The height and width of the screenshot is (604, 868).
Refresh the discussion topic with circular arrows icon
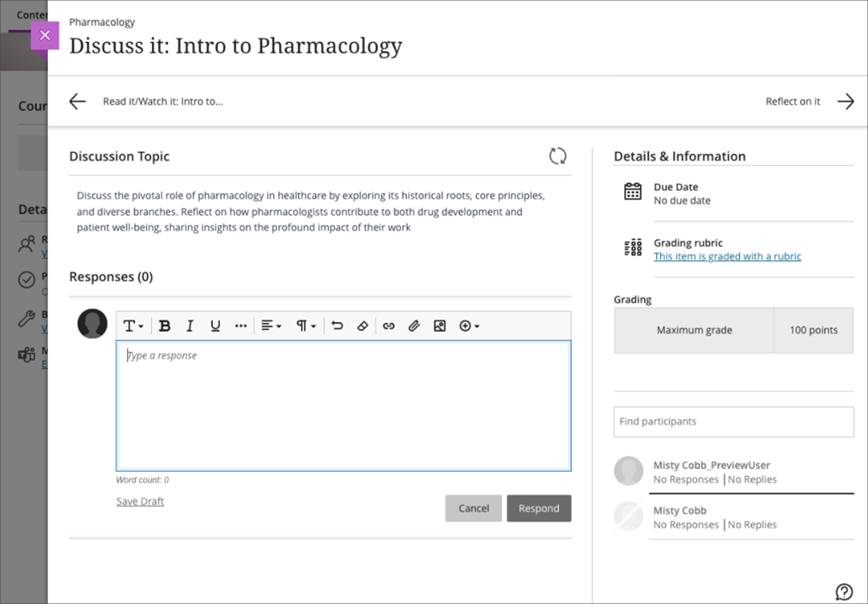point(558,156)
